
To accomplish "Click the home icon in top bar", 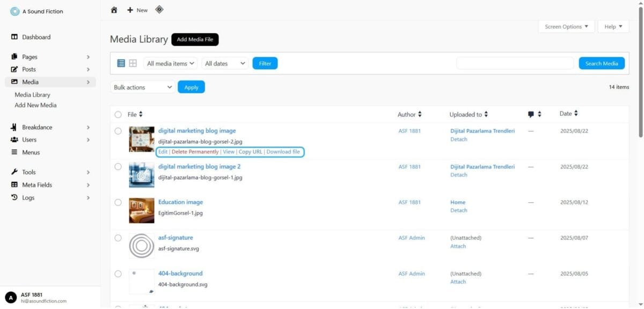I will point(114,10).
